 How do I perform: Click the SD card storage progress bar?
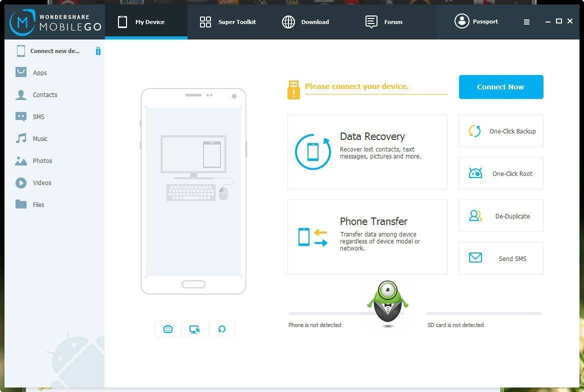click(484, 313)
